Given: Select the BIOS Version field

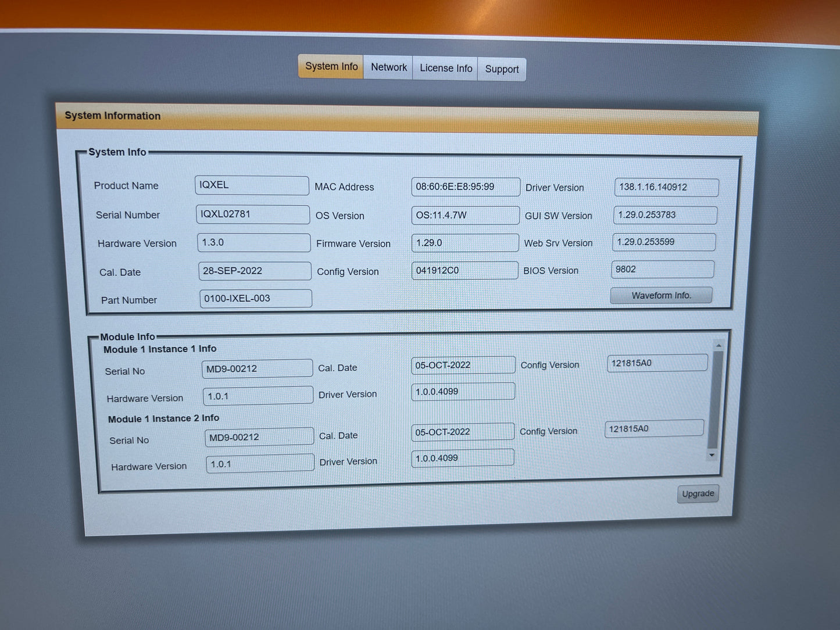Looking at the screenshot, I should [662, 269].
